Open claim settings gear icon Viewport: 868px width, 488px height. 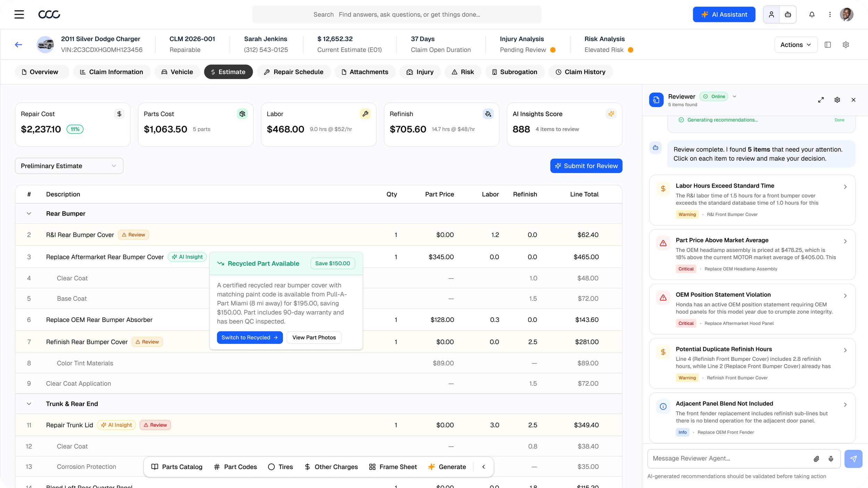(846, 45)
